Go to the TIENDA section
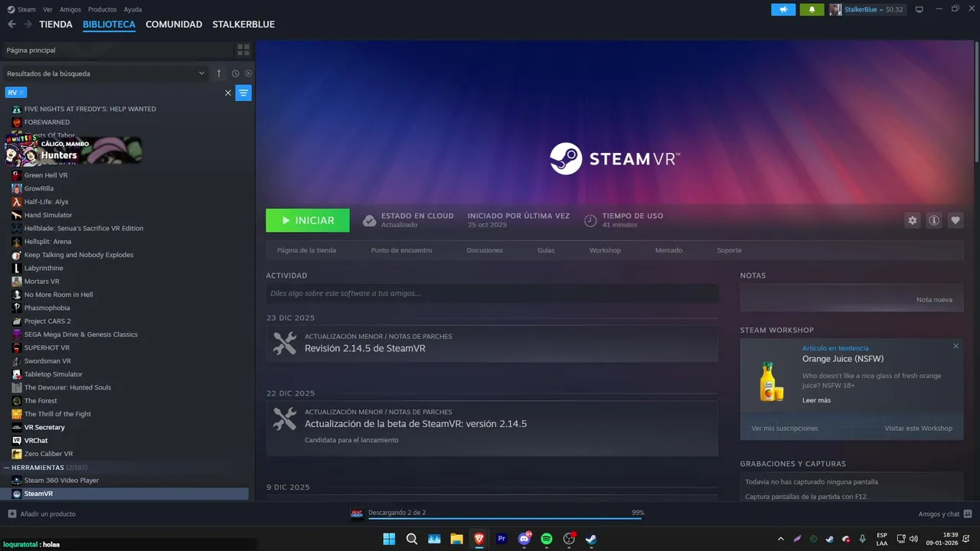This screenshot has height=551, width=980. tap(56, 24)
